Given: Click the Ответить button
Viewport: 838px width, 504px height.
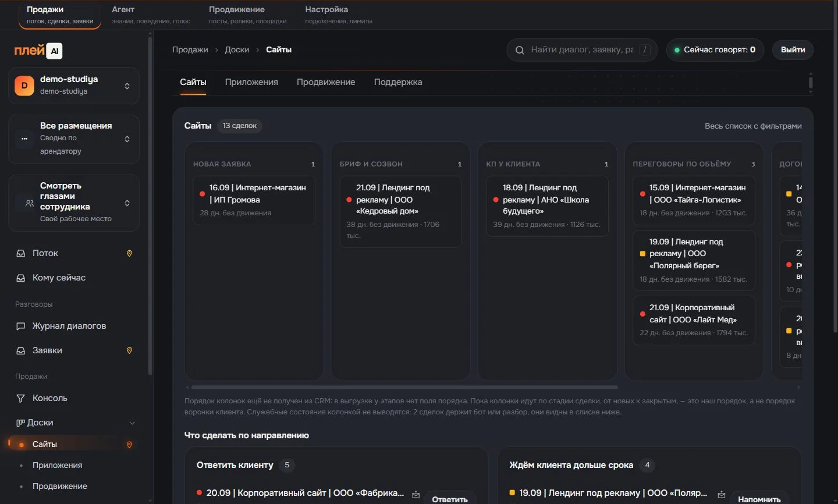Looking at the screenshot, I should tap(450, 499).
